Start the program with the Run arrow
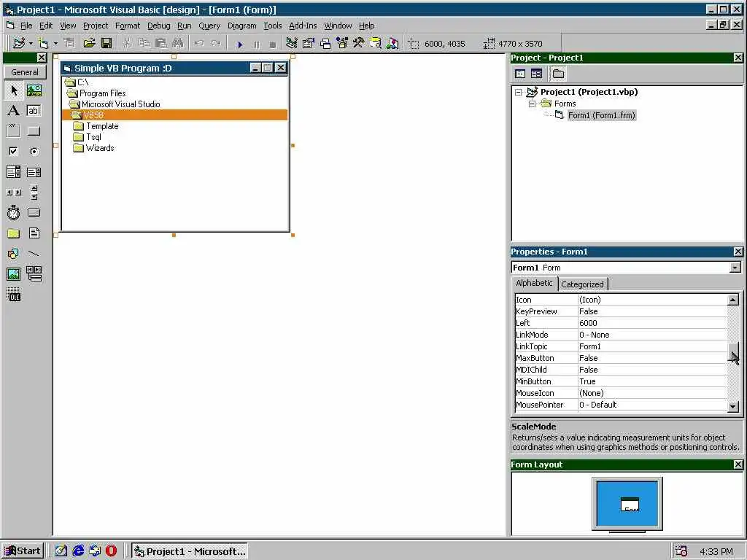 click(x=239, y=44)
